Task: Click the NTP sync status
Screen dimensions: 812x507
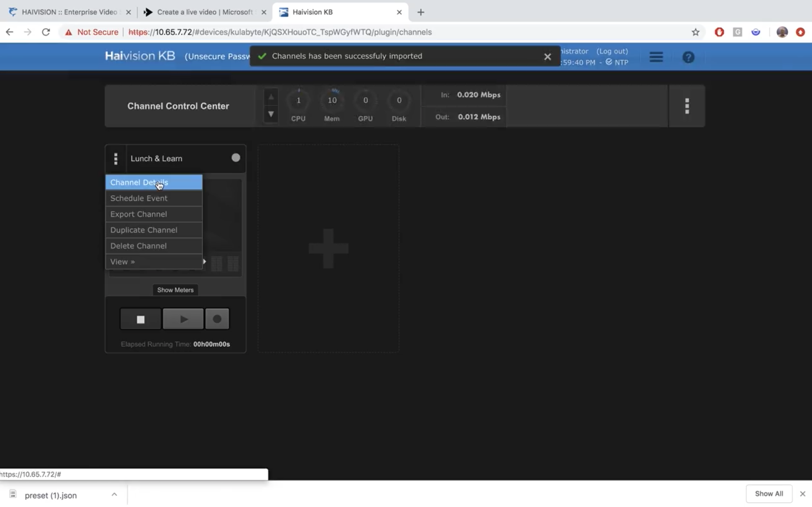Action: coord(617,62)
